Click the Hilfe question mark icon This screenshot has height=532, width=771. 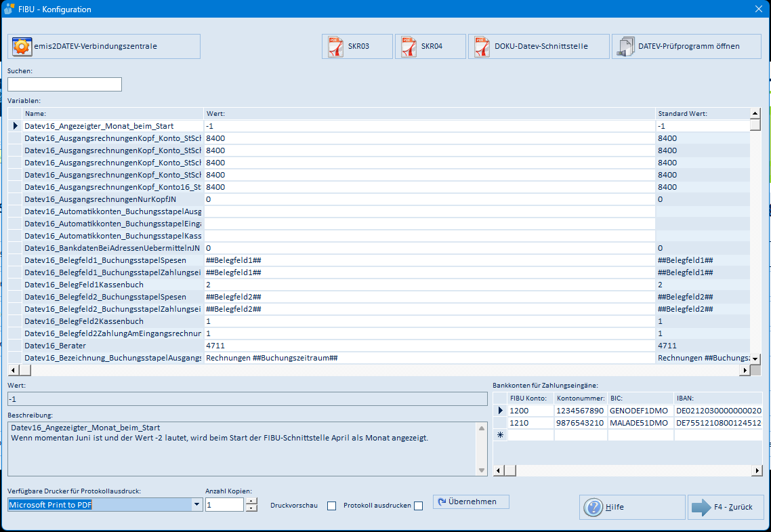tap(593, 507)
